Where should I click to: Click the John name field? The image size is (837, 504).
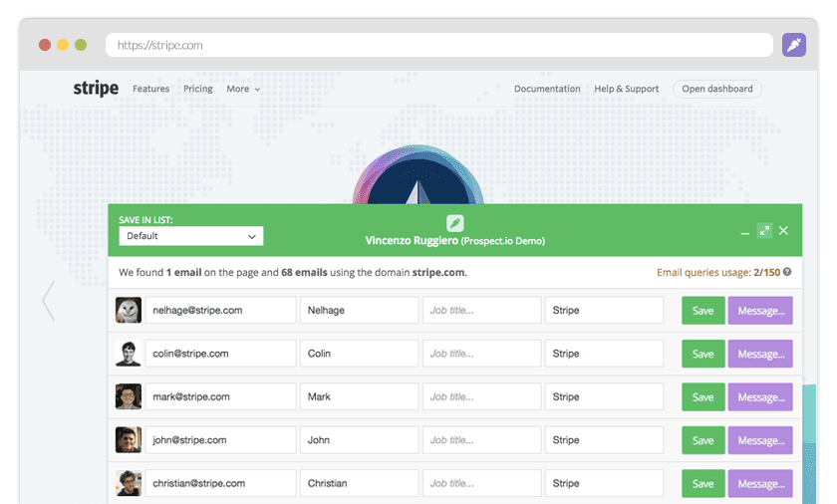coord(360,440)
